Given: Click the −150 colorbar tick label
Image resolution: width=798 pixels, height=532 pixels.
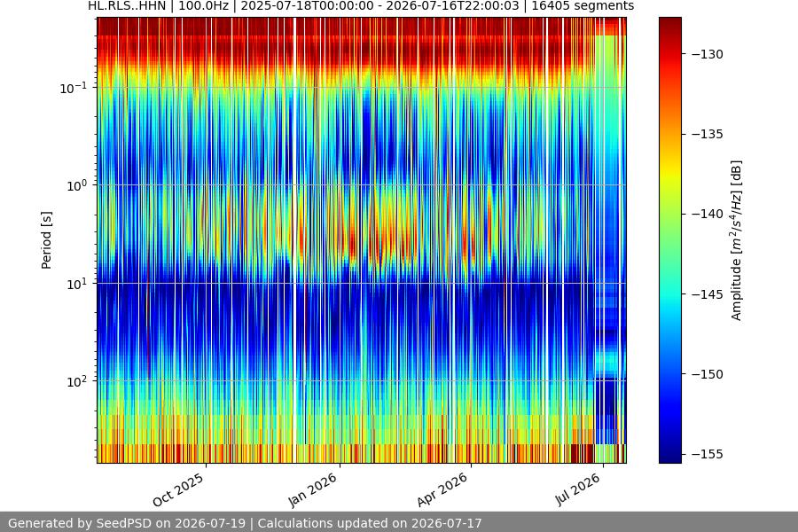Looking at the screenshot, I should [x=707, y=374].
